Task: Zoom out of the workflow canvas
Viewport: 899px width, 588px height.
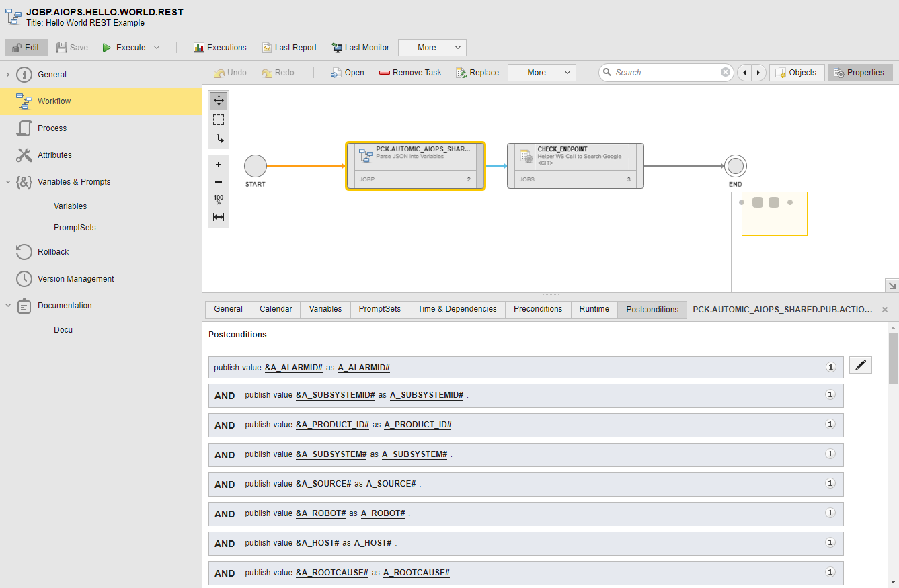Action: click(x=219, y=182)
